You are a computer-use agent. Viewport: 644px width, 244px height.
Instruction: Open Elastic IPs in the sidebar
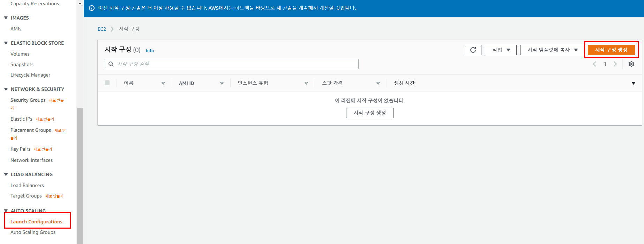click(x=21, y=119)
